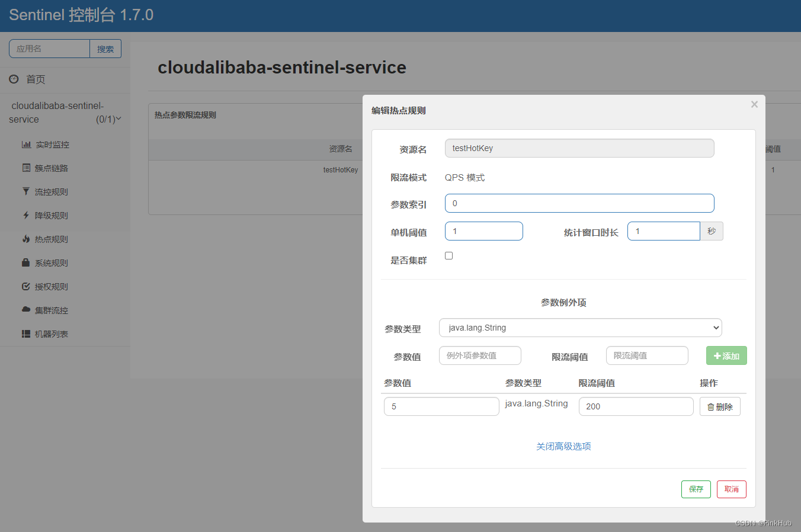Click the 参数索引 input field
The height and width of the screenshot is (532, 801).
pos(579,203)
